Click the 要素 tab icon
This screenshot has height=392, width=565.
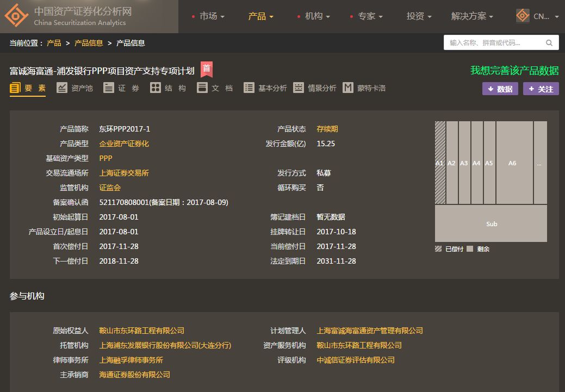click(x=15, y=88)
